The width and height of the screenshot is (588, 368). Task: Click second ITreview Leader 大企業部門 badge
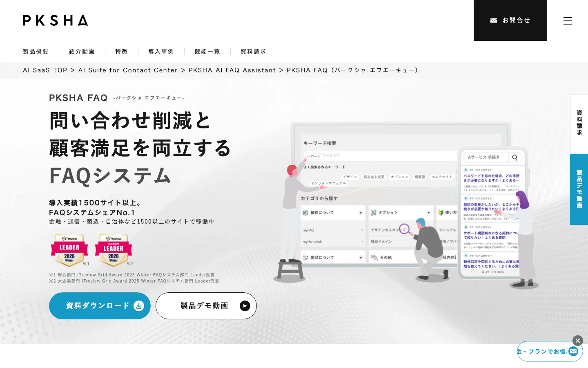(x=114, y=250)
